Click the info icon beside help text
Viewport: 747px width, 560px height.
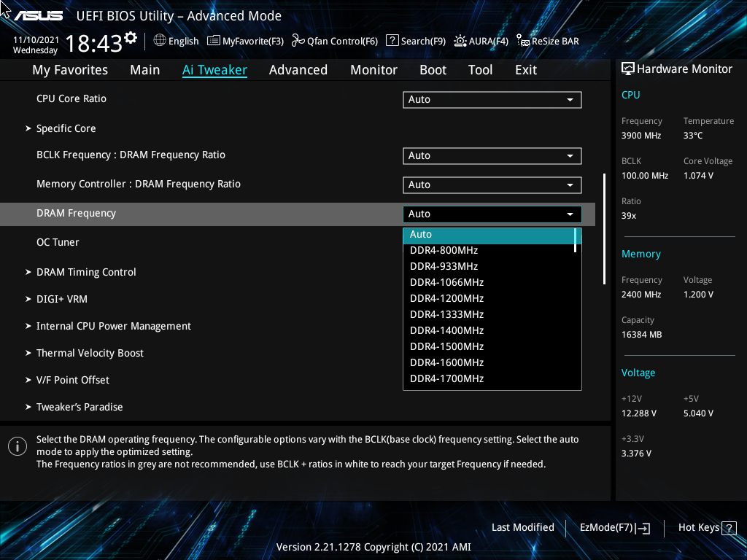click(x=18, y=446)
